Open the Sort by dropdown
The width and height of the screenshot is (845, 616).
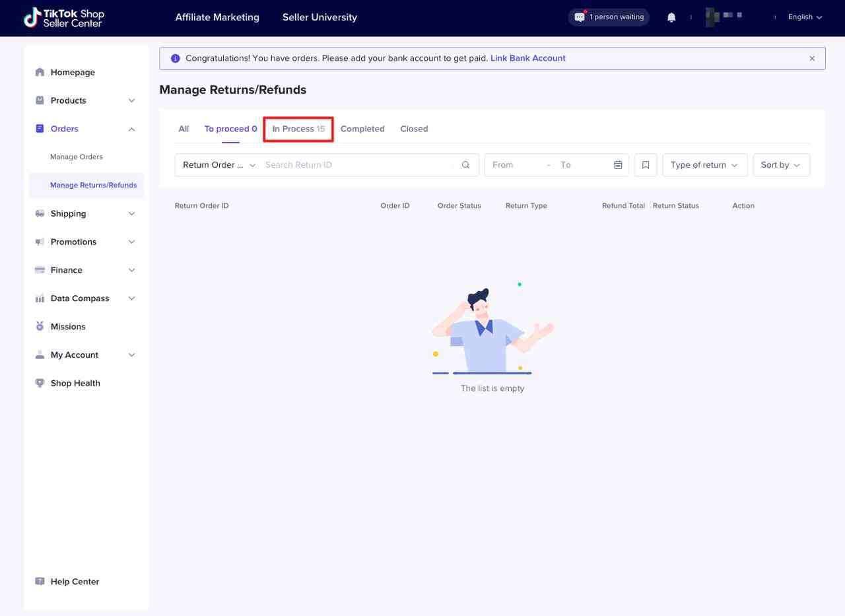(x=781, y=165)
